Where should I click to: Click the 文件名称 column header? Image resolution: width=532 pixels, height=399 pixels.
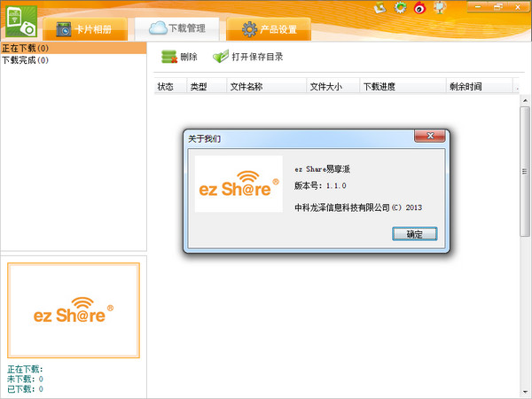[267, 87]
